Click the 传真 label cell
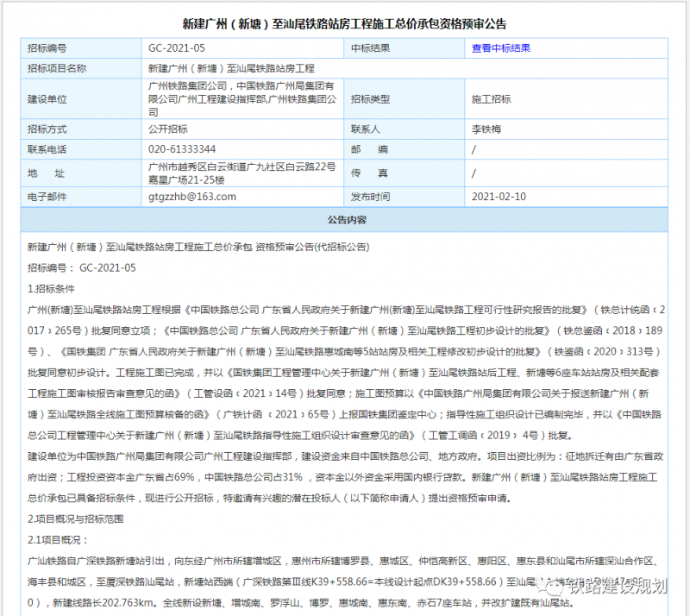Viewport: 690px width, 616px height. (x=404, y=173)
